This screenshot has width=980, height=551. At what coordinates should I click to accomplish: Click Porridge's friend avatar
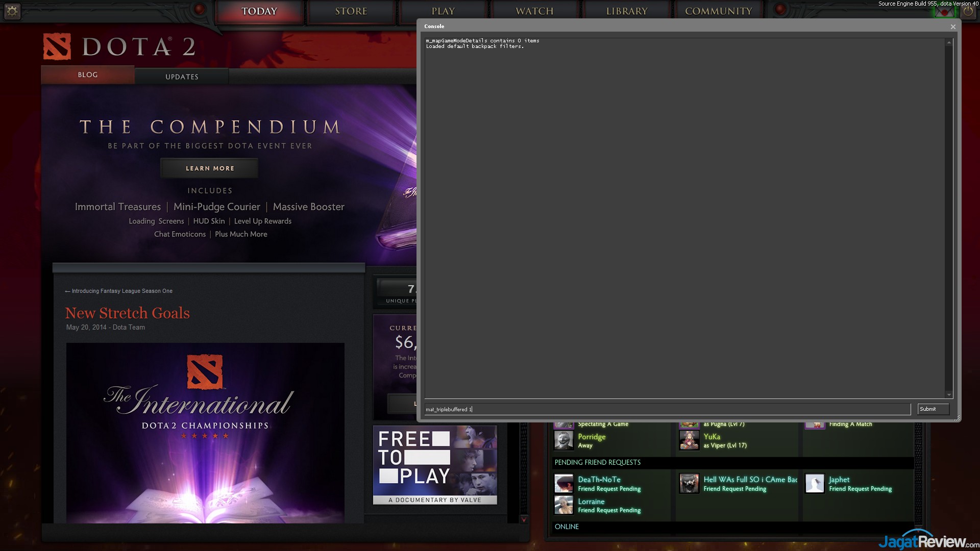click(563, 440)
